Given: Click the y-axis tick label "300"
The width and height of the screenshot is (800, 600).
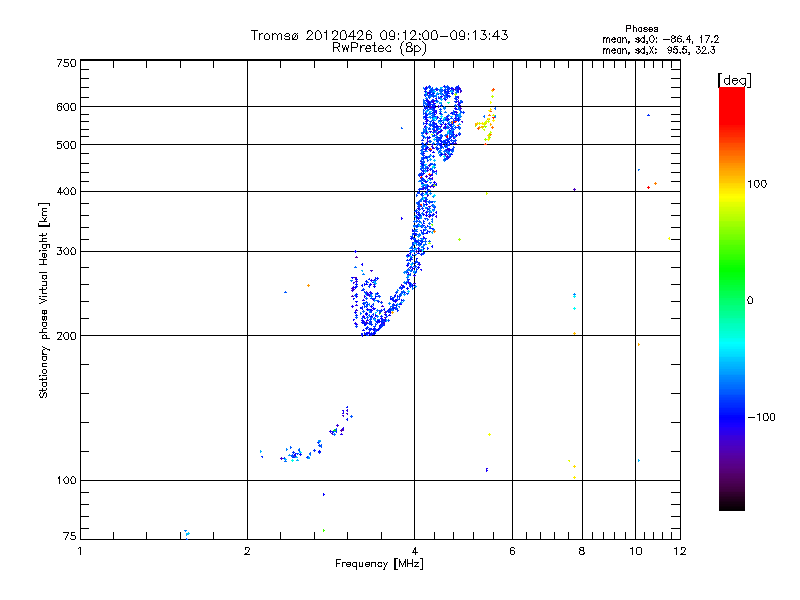Looking at the screenshot, I should point(66,252).
